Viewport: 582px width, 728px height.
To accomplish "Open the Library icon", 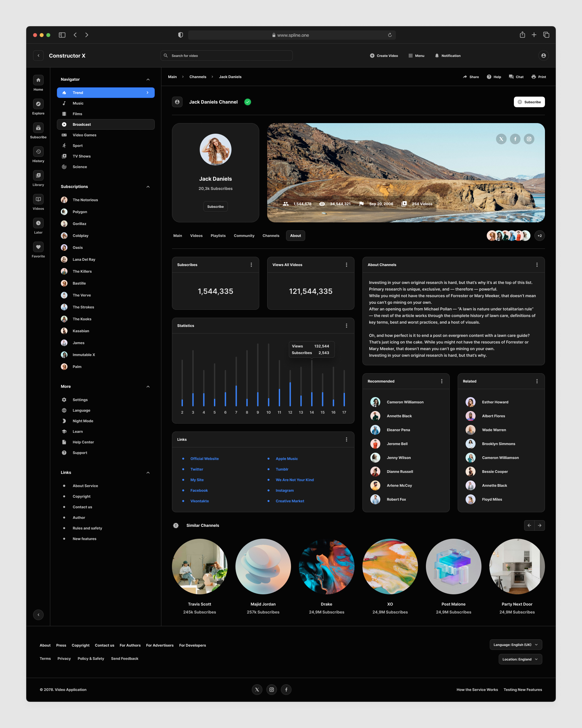I will pos(38,175).
